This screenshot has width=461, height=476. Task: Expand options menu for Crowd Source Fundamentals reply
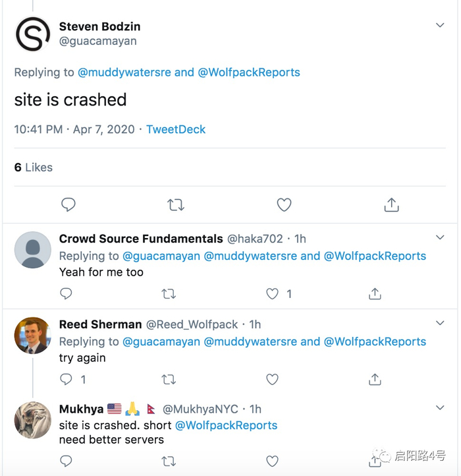click(440, 237)
